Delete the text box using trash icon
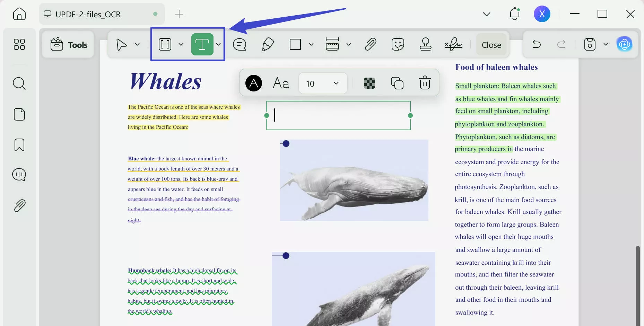The height and width of the screenshot is (326, 644). (425, 83)
